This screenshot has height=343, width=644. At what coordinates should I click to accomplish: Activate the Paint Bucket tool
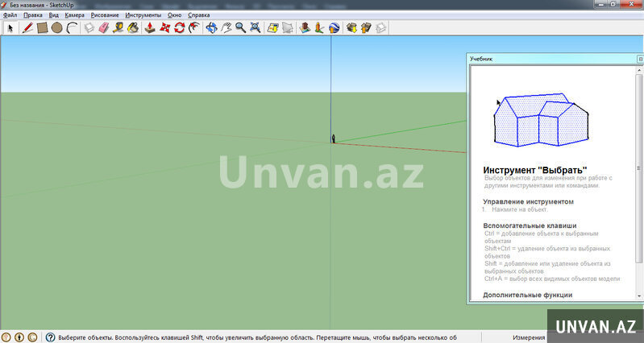pos(132,27)
